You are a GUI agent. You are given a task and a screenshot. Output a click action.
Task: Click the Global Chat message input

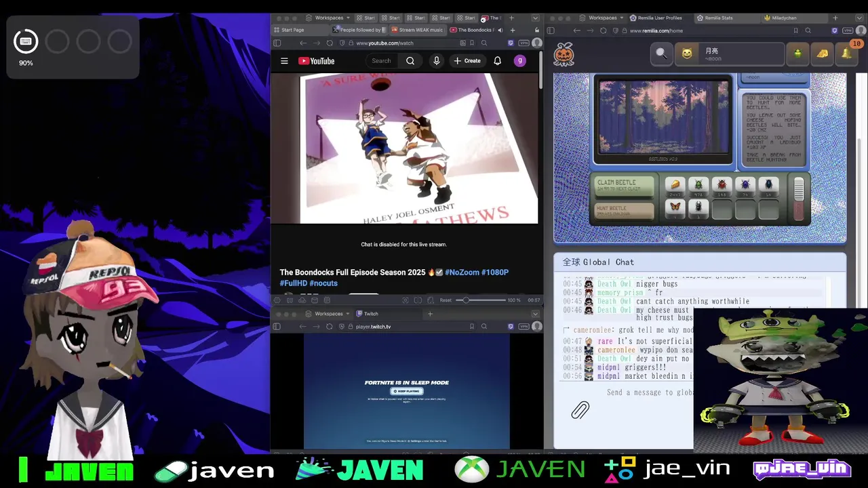tap(650, 392)
